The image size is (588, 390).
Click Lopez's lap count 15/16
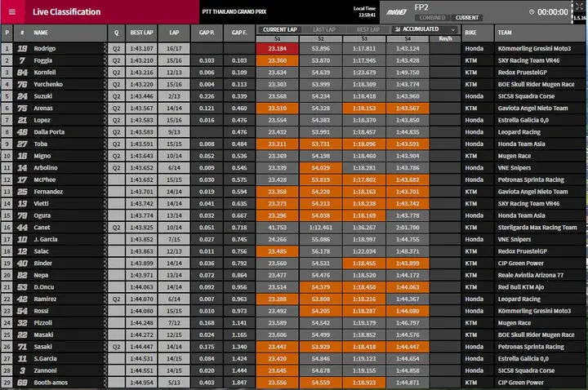(x=174, y=120)
